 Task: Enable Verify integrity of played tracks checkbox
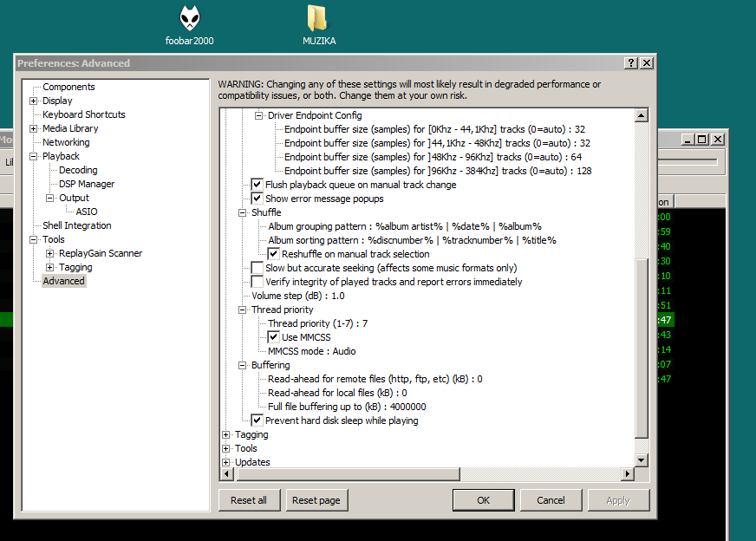pos(257,282)
